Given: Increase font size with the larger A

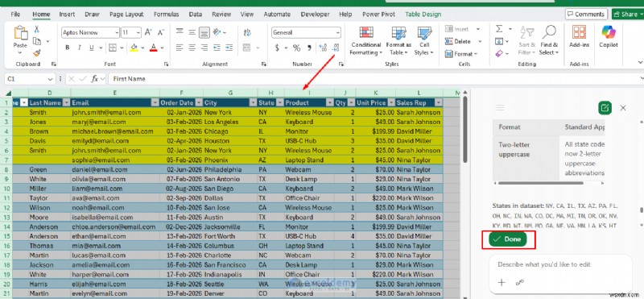Looking at the screenshot, I should pyautogui.click(x=149, y=32).
